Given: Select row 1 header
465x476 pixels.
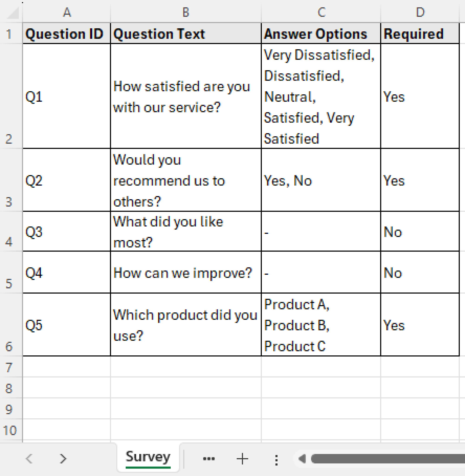Looking at the screenshot, I should tap(10, 33).
